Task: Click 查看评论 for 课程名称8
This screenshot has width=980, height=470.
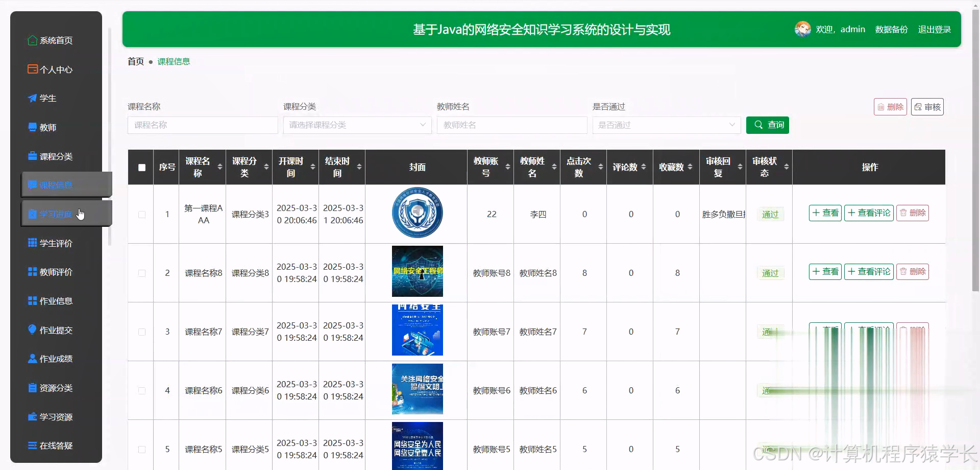Action: coord(869,271)
